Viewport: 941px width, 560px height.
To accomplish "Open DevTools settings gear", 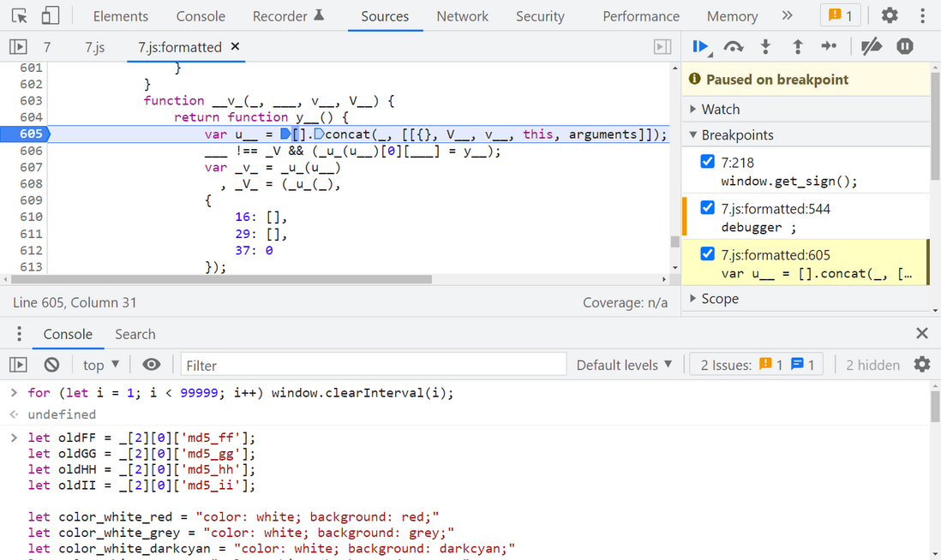I will click(x=890, y=15).
